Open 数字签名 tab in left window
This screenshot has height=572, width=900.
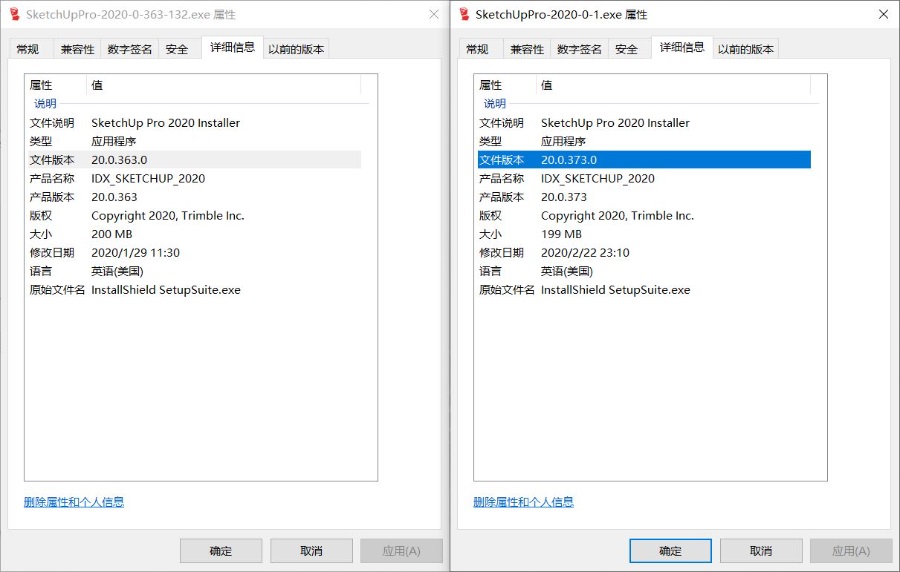click(x=129, y=49)
